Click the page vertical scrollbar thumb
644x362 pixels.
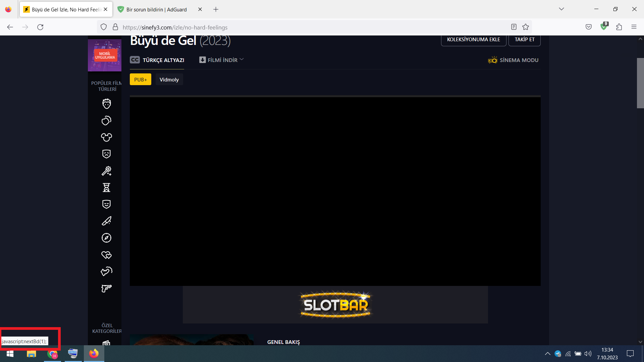click(640, 83)
